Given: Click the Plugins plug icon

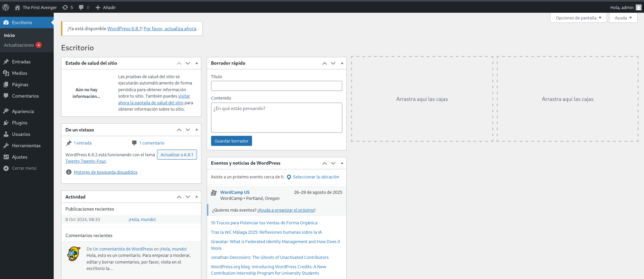Looking at the screenshot, I should 6,123.
